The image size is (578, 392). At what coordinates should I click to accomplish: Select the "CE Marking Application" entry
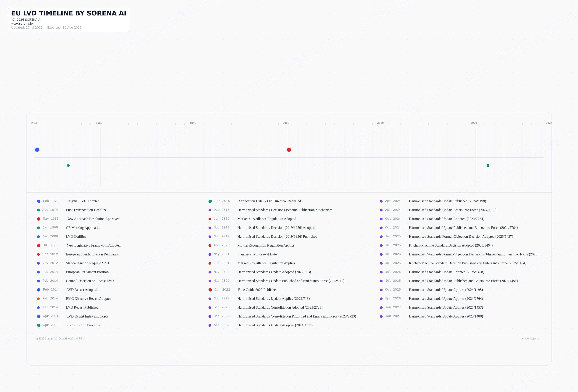click(84, 228)
